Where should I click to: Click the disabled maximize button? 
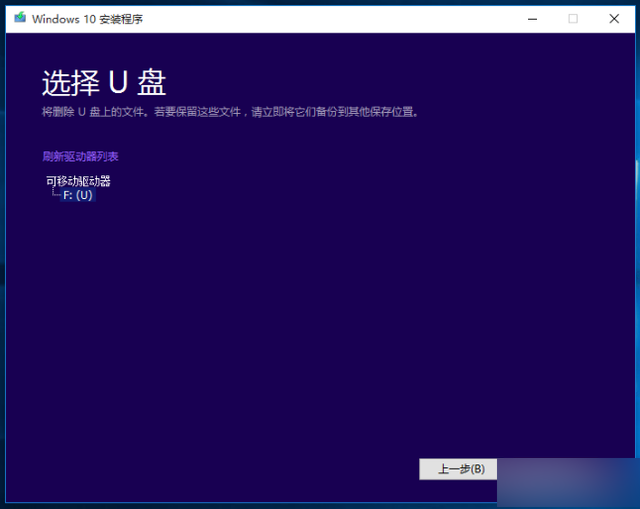tap(573, 19)
